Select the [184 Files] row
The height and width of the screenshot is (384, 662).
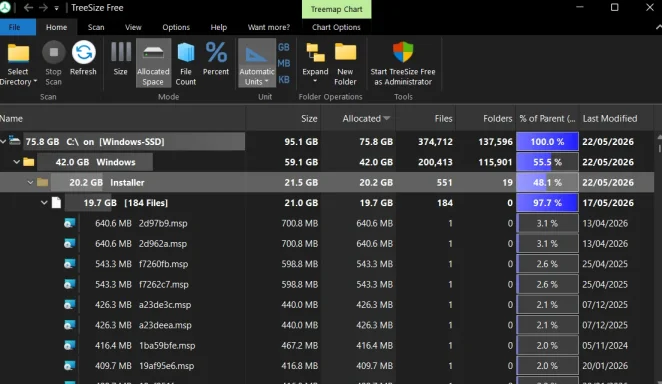click(x=327, y=203)
